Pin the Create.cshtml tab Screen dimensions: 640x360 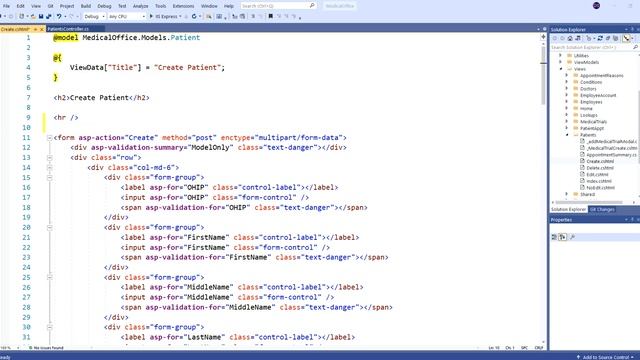point(35,29)
